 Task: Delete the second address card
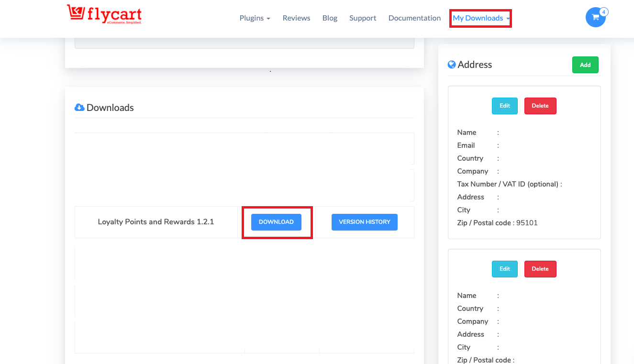pos(540,269)
